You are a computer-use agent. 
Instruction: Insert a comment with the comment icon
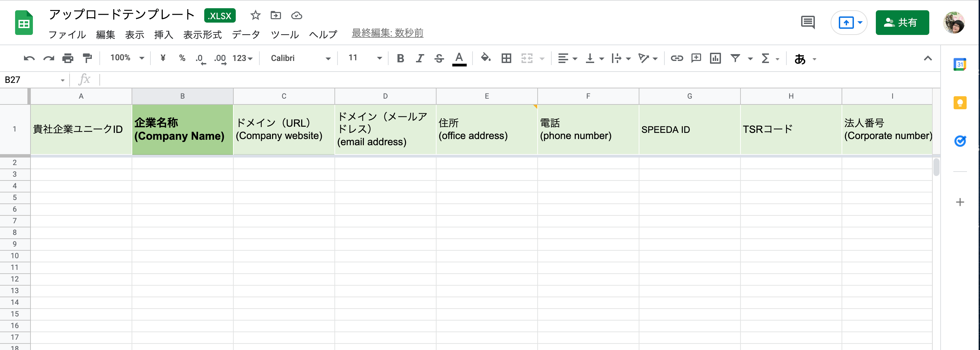[696, 58]
